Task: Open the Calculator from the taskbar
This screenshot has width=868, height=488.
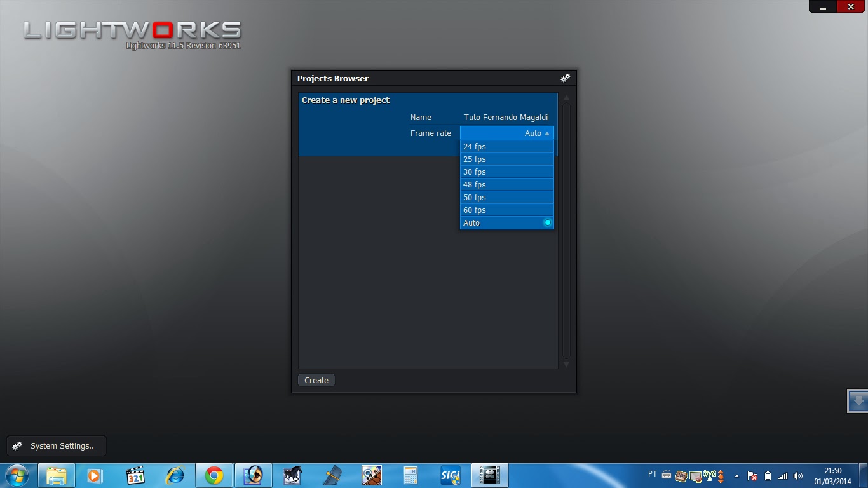Action: pos(410,475)
